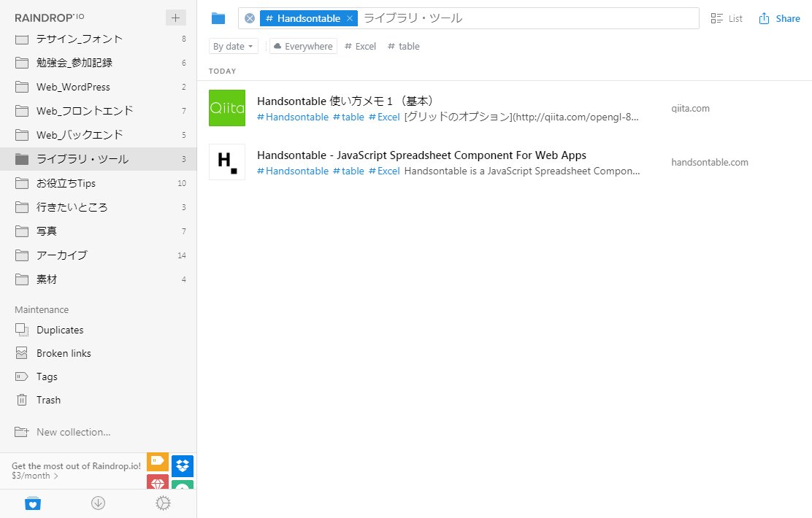The width and height of the screenshot is (812, 518).
Task: Click the qiita.com domain text
Action: tap(690, 108)
